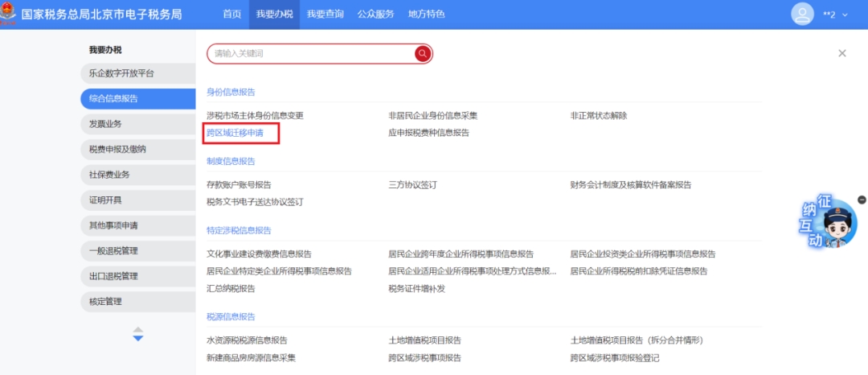Open 跨区域迁移申请 link

pyautogui.click(x=241, y=132)
